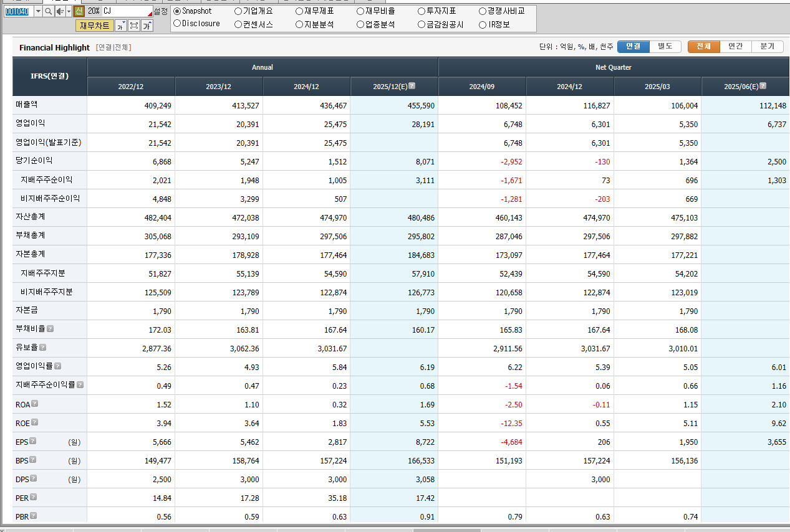This screenshot has height=532, width=790.
Task: Click the 2025/03 column header
Action: coord(657,87)
